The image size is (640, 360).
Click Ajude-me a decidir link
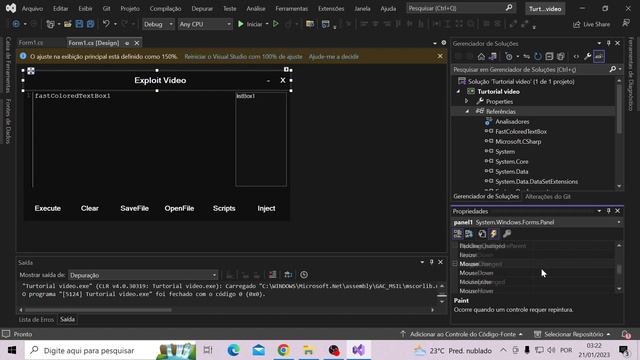tap(334, 57)
